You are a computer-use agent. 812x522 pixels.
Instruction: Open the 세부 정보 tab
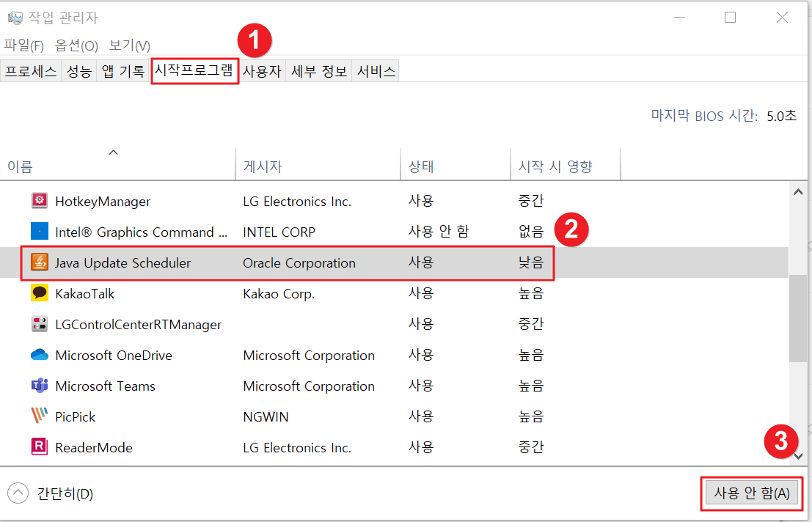[318, 70]
